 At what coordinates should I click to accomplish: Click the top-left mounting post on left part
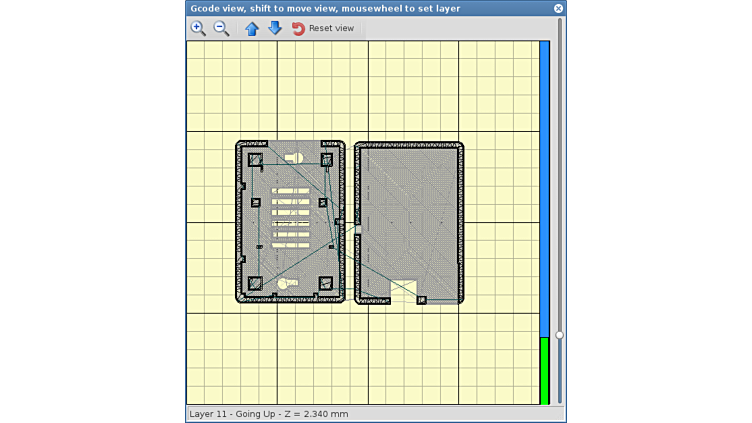pos(255,160)
